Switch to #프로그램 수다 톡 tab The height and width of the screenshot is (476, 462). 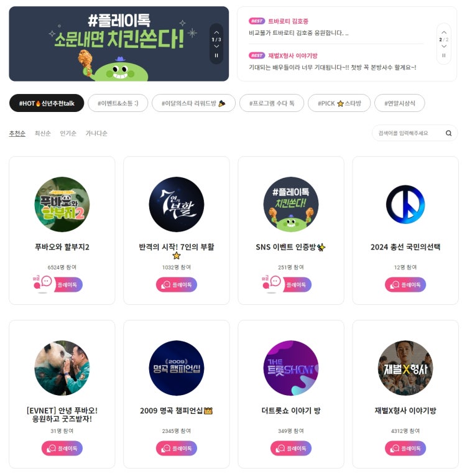coord(272,103)
